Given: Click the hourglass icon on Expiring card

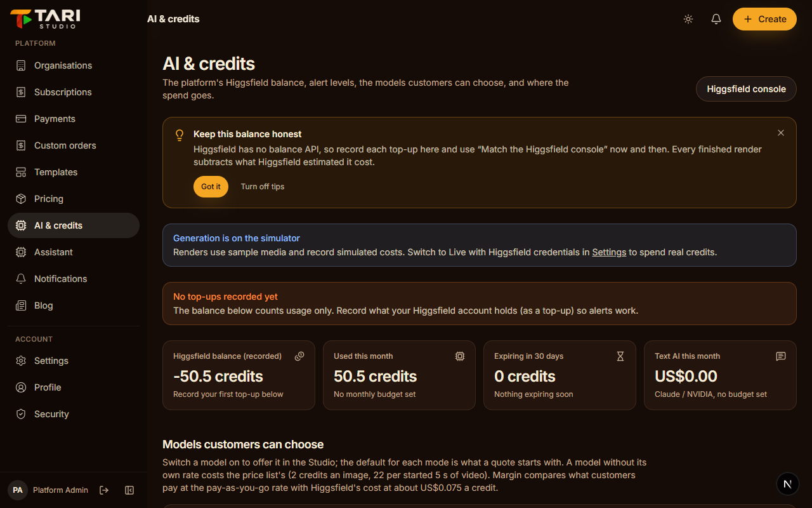Looking at the screenshot, I should (x=620, y=356).
